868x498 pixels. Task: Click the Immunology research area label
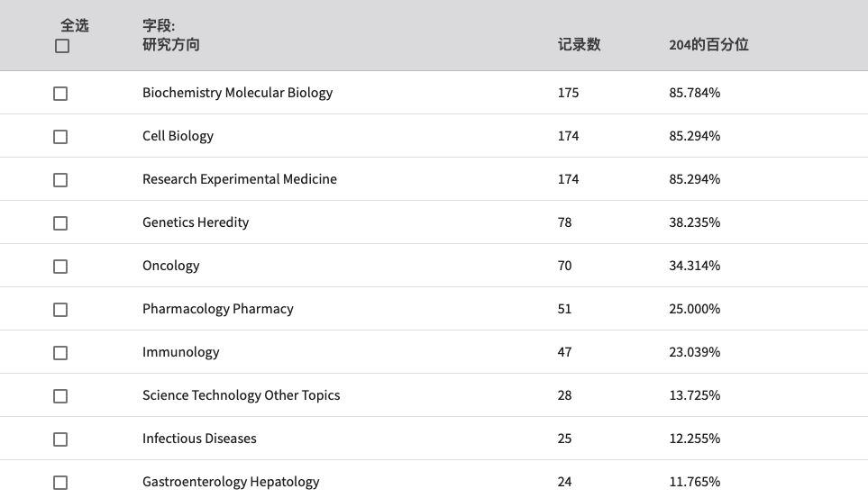(181, 352)
